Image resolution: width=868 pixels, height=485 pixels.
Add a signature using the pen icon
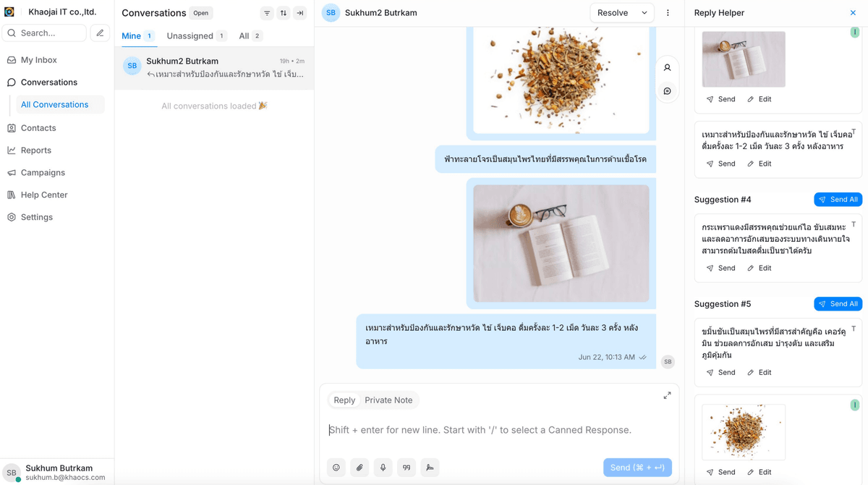point(430,467)
